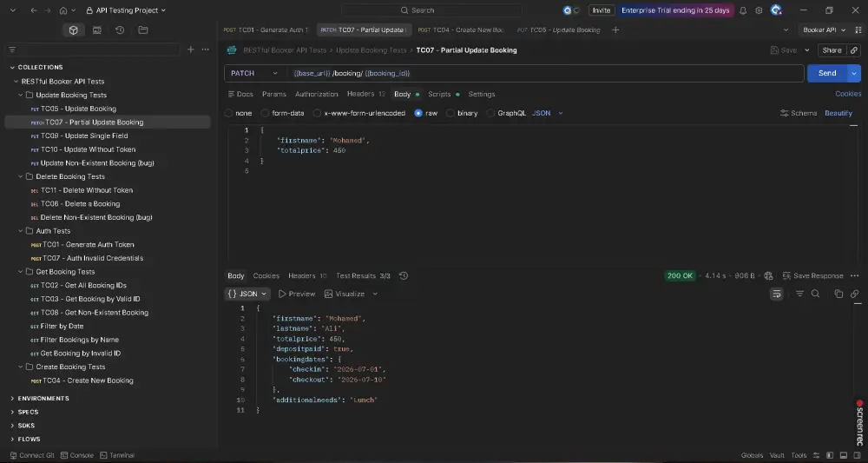Open the Save options dropdown arrow
This screenshot has height=463, width=868.
click(806, 50)
